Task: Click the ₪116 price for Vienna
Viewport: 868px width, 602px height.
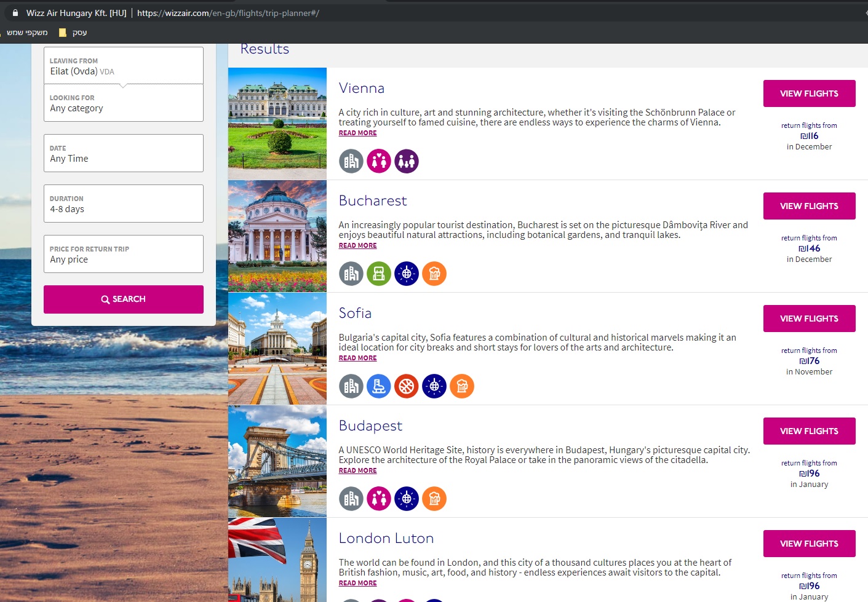Action: [810, 136]
